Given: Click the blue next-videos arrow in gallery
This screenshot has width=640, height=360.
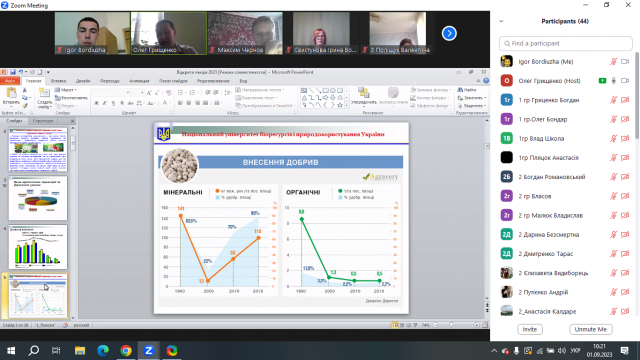Looking at the screenshot, I should click(x=449, y=33).
